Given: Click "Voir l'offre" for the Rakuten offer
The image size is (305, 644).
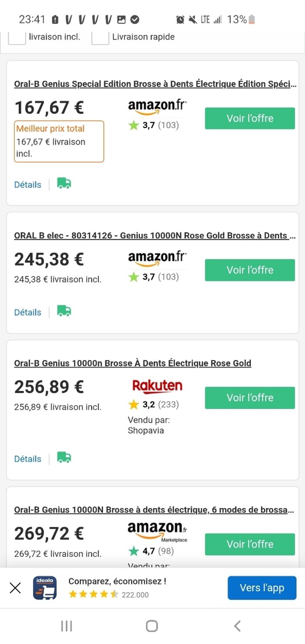Looking at the screenshot, I should 250,398.
